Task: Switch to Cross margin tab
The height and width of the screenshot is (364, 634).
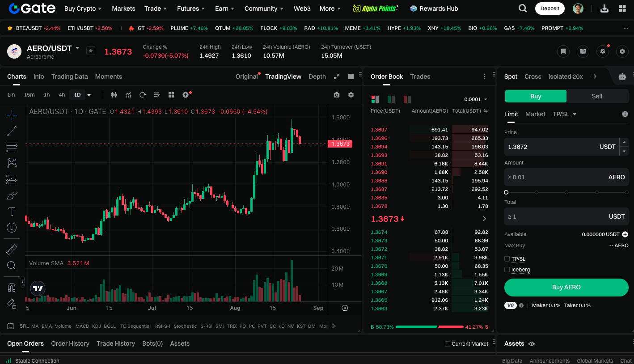Action: click(x=533, y=76)
